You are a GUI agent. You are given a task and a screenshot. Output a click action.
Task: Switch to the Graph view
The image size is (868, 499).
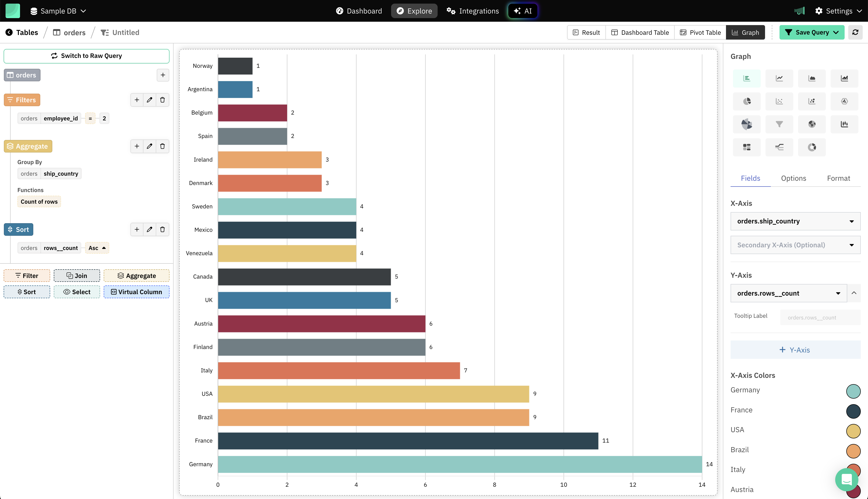tap(745, 32)
